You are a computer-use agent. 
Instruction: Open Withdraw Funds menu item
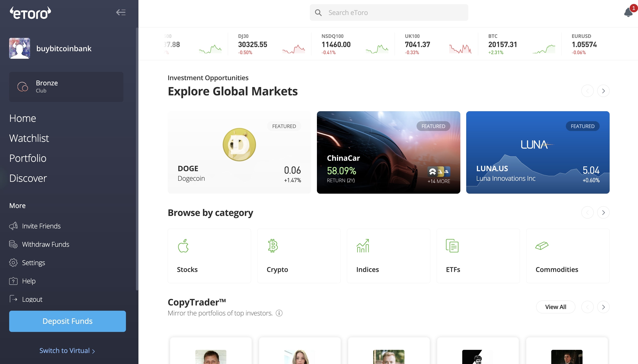tap(39, 244)
